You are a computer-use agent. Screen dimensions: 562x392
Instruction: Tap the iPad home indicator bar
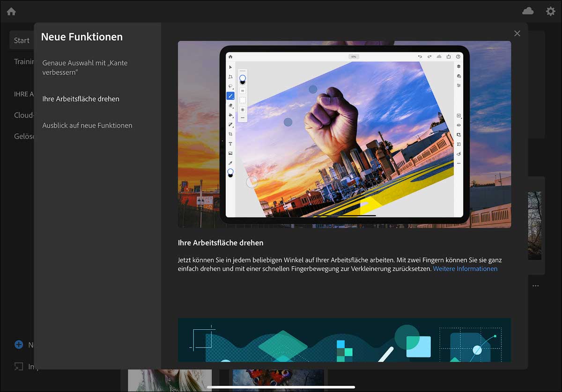click(281, 387)
